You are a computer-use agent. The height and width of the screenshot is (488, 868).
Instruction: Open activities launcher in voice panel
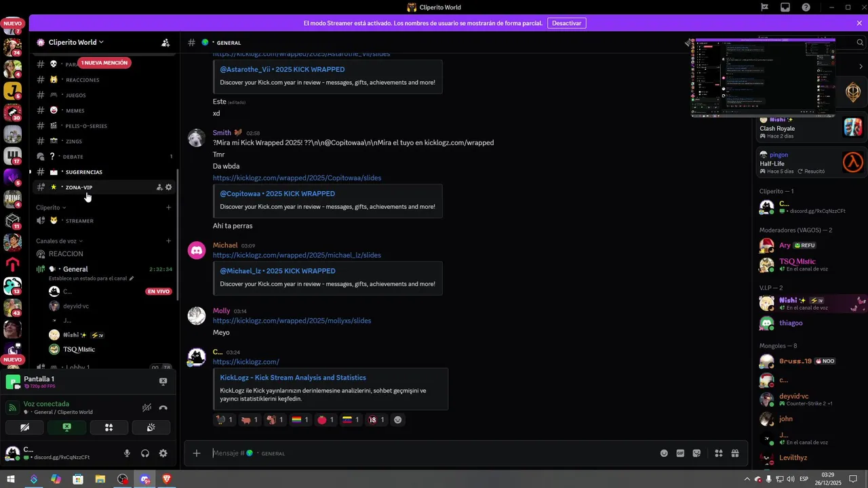(108, 427)
